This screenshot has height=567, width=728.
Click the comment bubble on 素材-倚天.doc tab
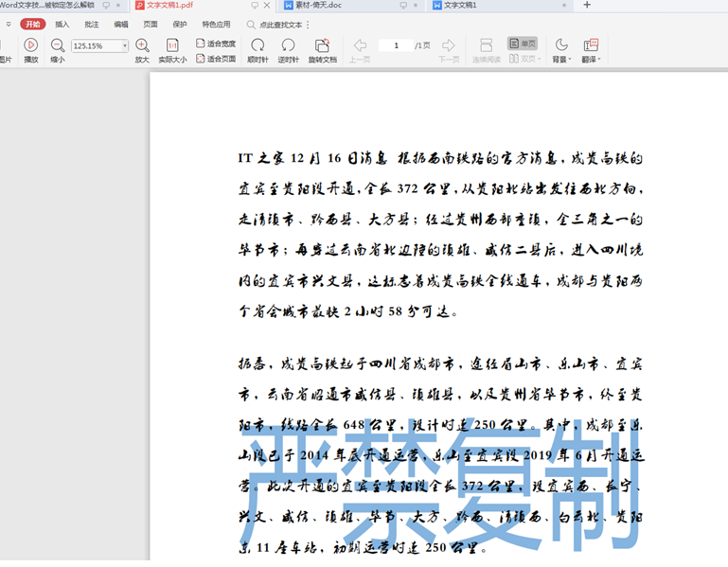click(403, 5)
